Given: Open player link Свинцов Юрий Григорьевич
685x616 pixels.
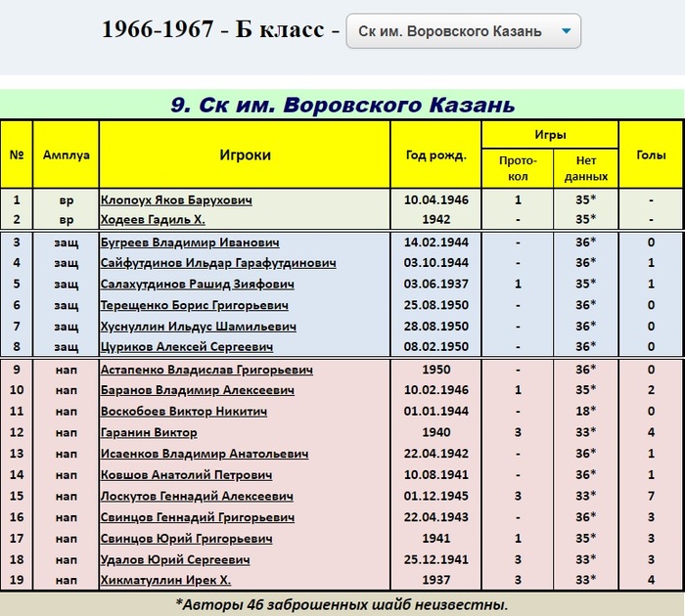Looking at the screenshot, I should tap(186, 539).
